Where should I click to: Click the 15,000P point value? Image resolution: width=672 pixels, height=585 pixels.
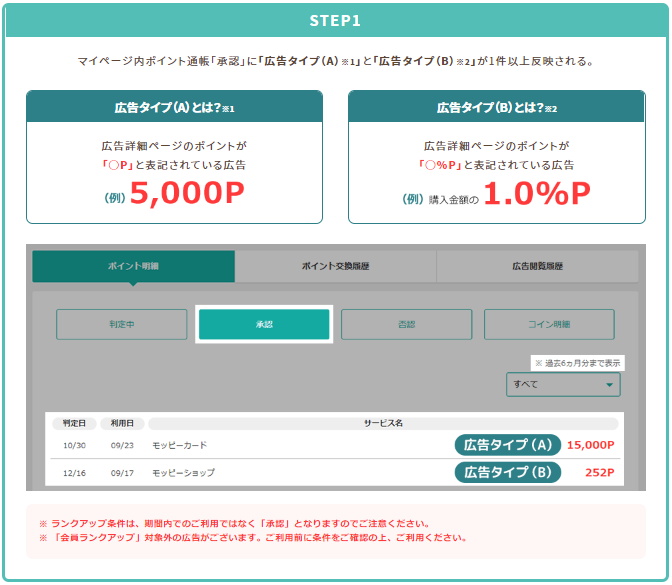(x=590, y=445)
